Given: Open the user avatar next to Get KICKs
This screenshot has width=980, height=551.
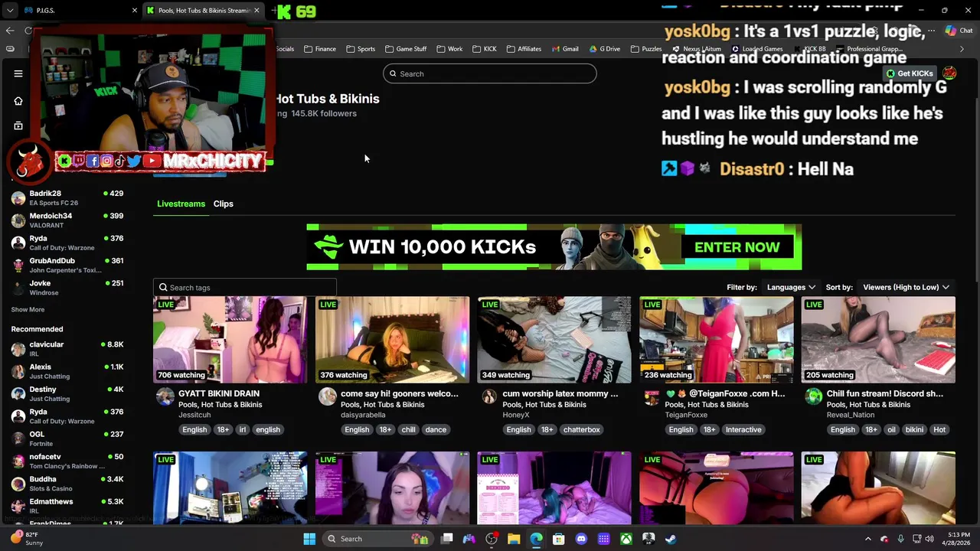Looking at the screenshot, I should (x=949, y=73).
